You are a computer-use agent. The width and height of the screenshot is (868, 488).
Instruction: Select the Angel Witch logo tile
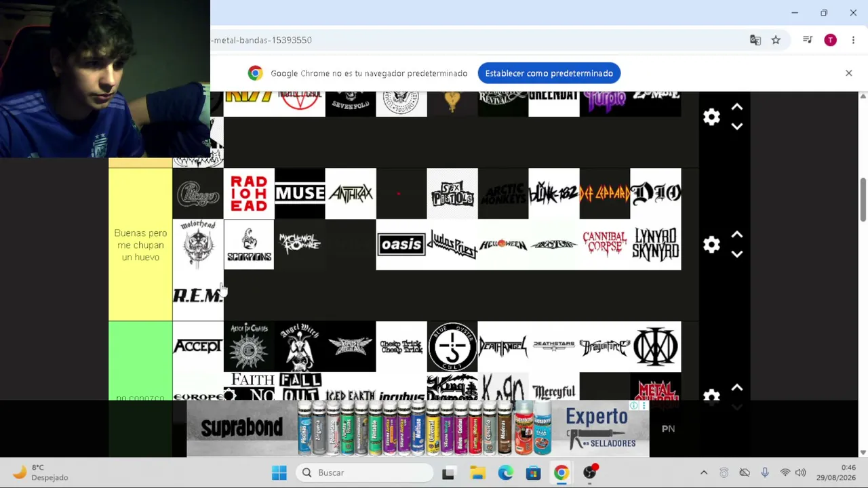tap(300, 347)
